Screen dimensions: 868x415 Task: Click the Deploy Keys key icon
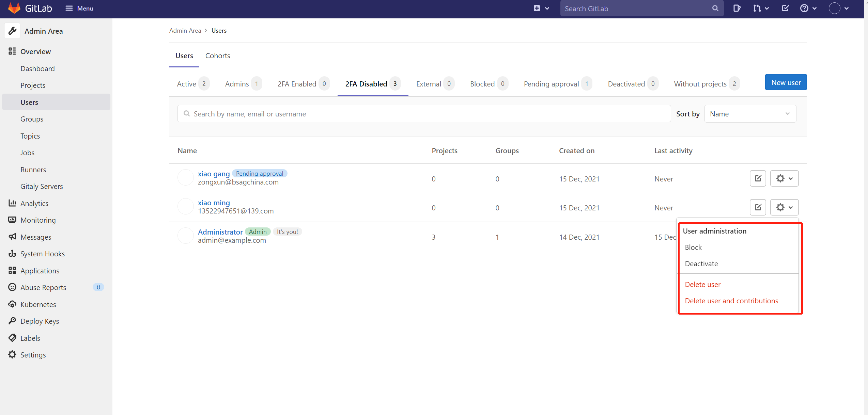point(12,321)
